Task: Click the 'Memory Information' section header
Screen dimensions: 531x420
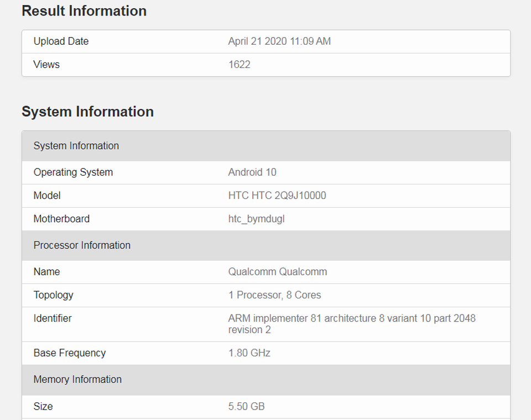Action: pyautogui.click(x=266, y=380)
